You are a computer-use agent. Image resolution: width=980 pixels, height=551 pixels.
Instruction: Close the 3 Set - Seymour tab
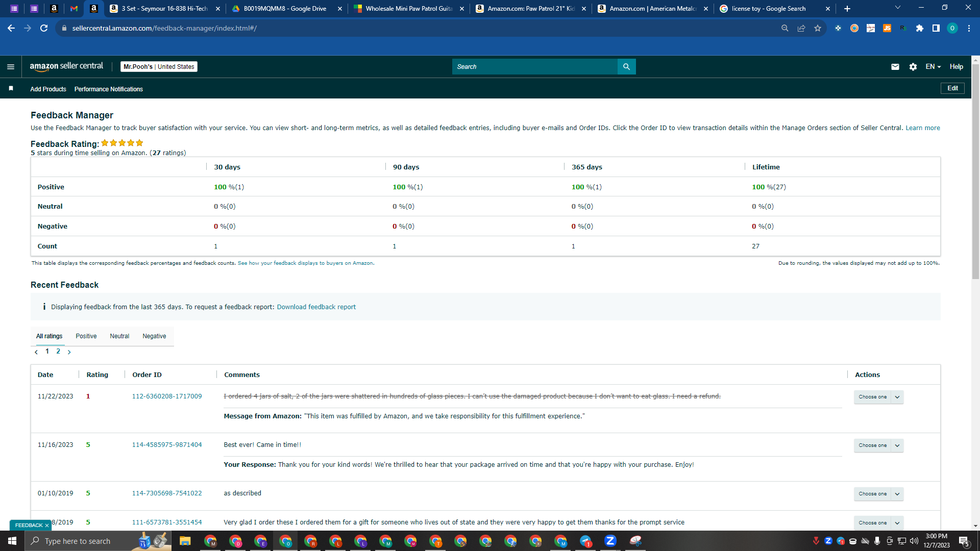(218, 9)
